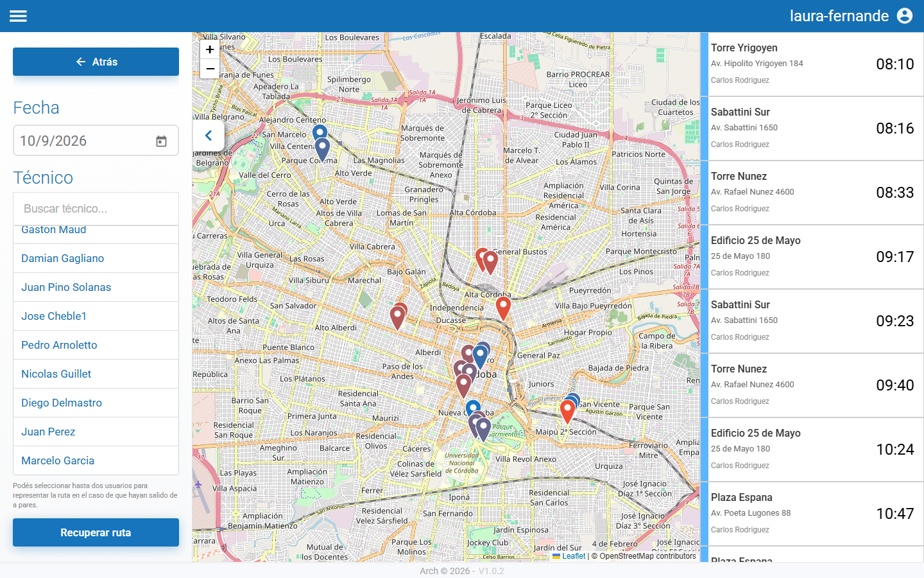This screenshot has height=578, width=924.
Task: Select the red marker beside General Bustos
Action: pyautogui.click(x=490, y=263)
